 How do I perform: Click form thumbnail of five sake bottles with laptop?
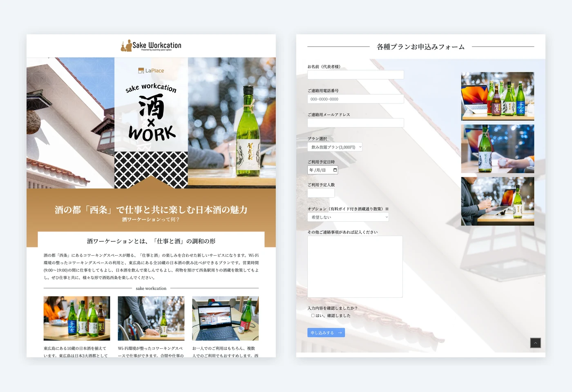click(x=498, y=96)
